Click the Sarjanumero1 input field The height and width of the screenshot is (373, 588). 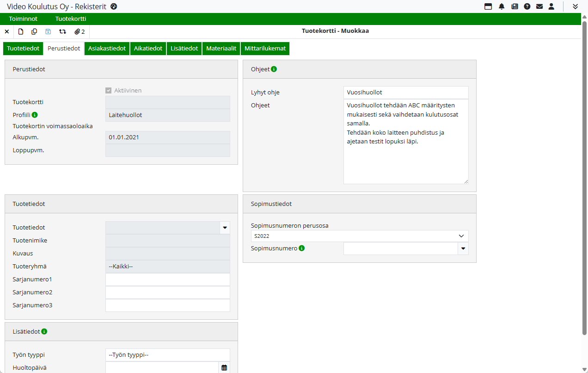167,280
